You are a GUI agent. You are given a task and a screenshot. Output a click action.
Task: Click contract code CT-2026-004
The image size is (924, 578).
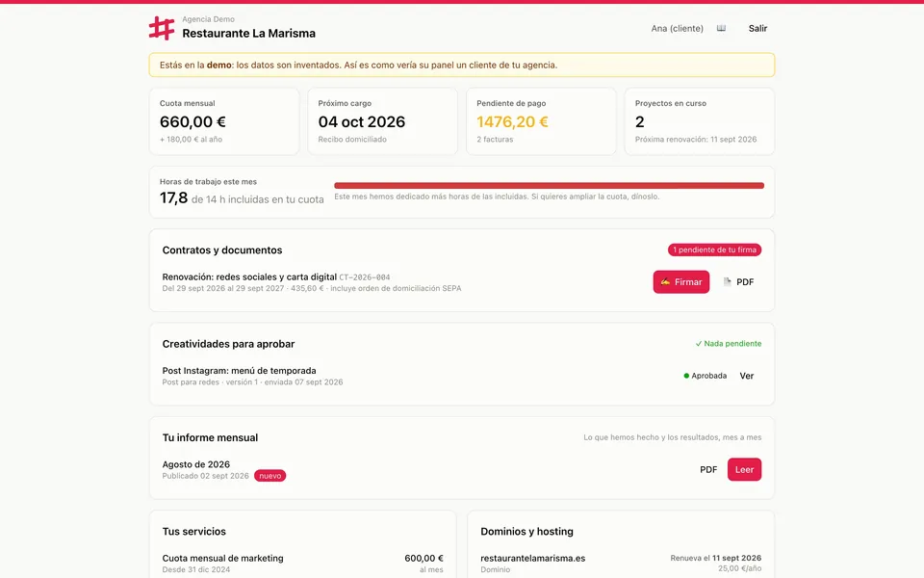tap(364, 277)
